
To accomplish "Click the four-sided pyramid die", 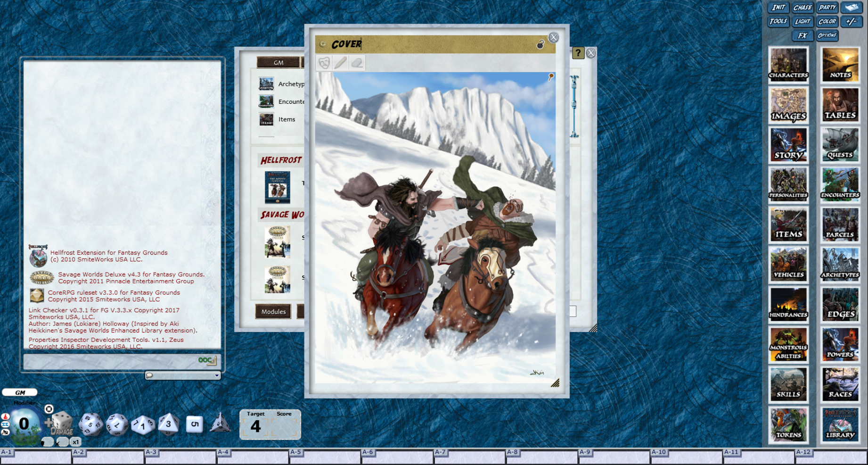I will (x=220, y=423).
